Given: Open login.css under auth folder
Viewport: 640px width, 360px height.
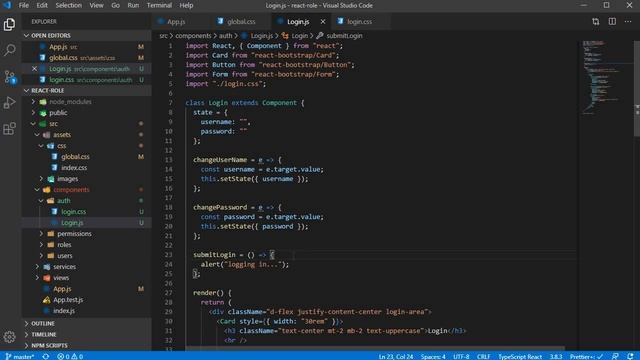Looking at the screenshot, I should [87, 212].
